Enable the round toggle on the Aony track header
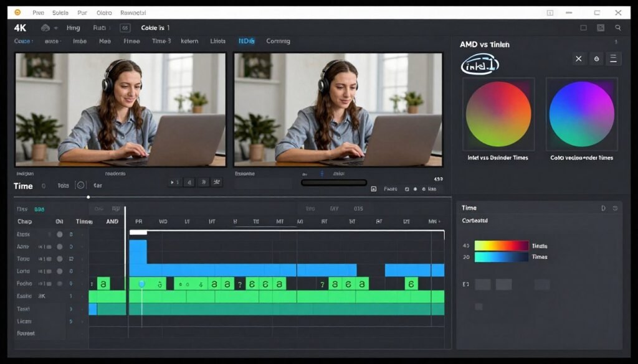638x364 pixels. (60, 246)
